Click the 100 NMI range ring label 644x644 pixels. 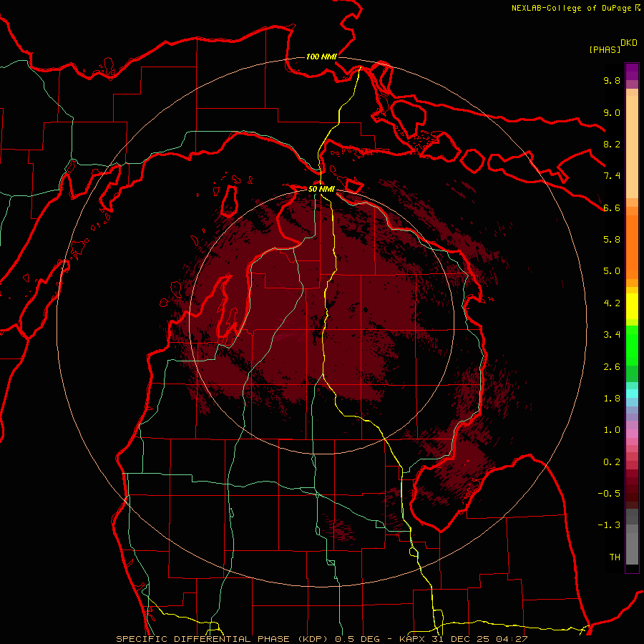click(x=321, y=57)
